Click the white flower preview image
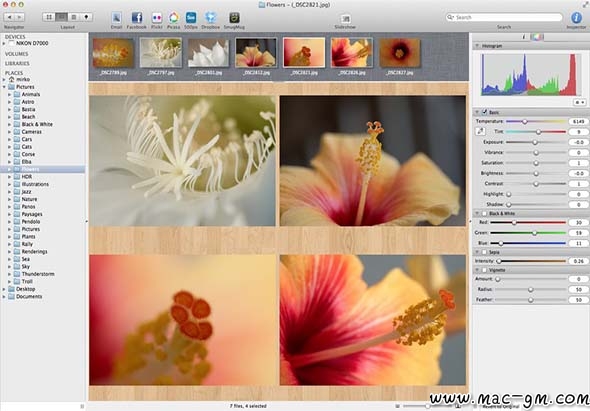The image size is (590, 411). click(182, 161)
